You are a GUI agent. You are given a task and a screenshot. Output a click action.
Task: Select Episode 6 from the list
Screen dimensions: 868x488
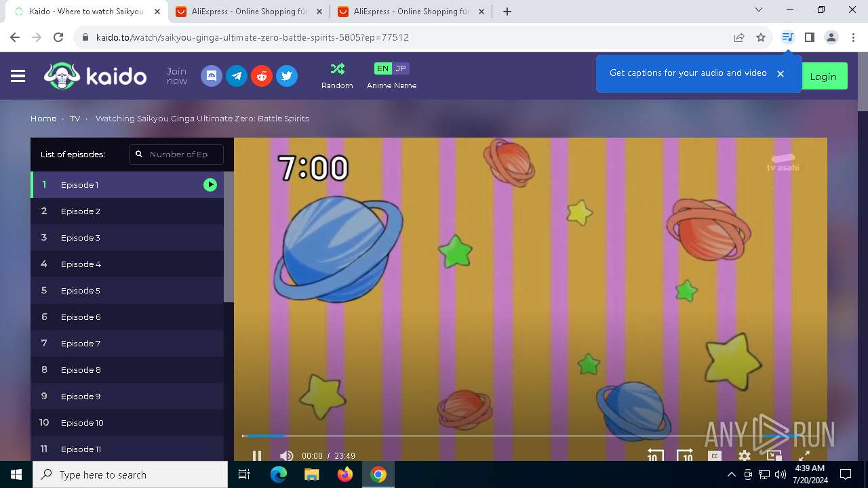point(127,317)
